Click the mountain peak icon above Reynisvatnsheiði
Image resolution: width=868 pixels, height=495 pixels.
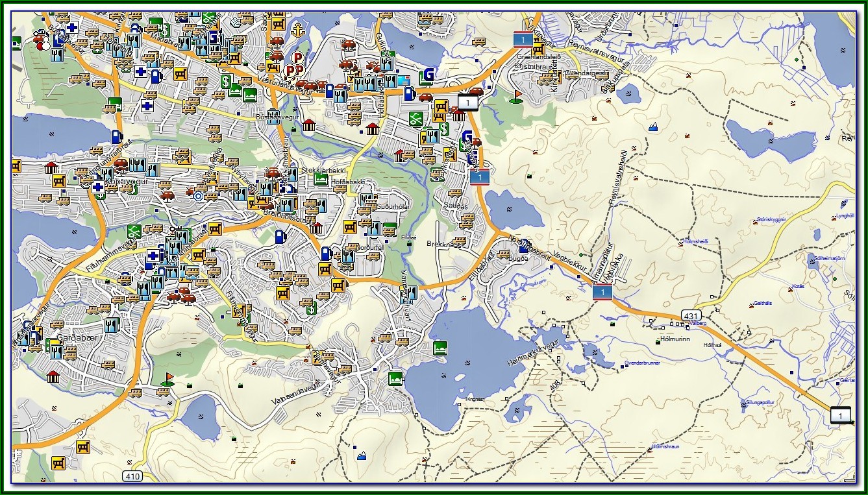click(x=654, y=127)
